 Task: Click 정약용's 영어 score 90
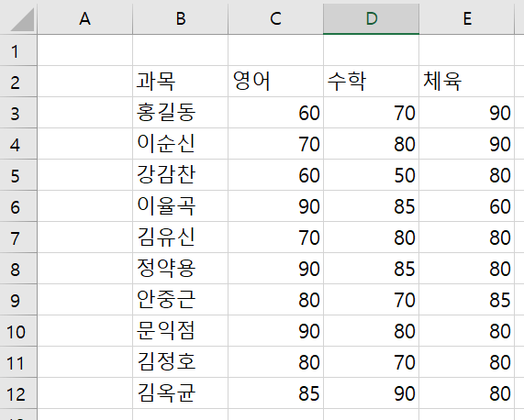pos(275,269)
